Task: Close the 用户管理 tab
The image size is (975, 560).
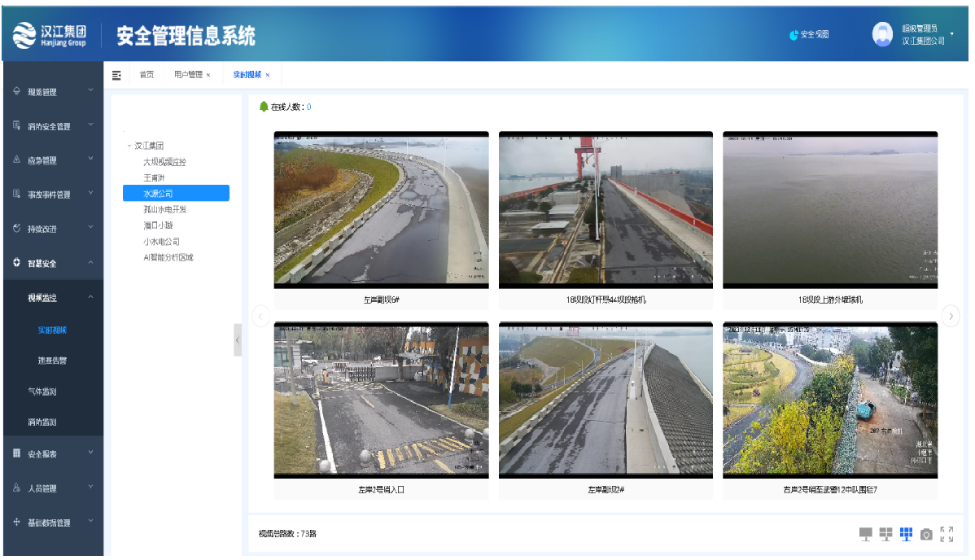Action: 208,75
